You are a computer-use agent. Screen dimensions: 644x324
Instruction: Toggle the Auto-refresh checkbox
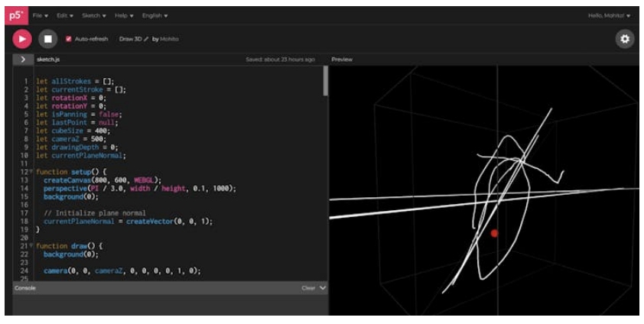coord(69,39)
